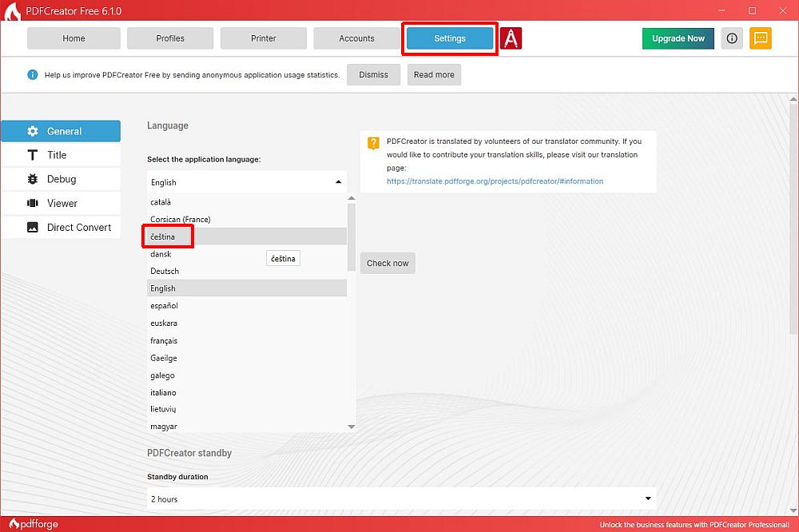Click the language list scroll-down arrow
Viewport: 799px width, 532px height.
point(352,427)
